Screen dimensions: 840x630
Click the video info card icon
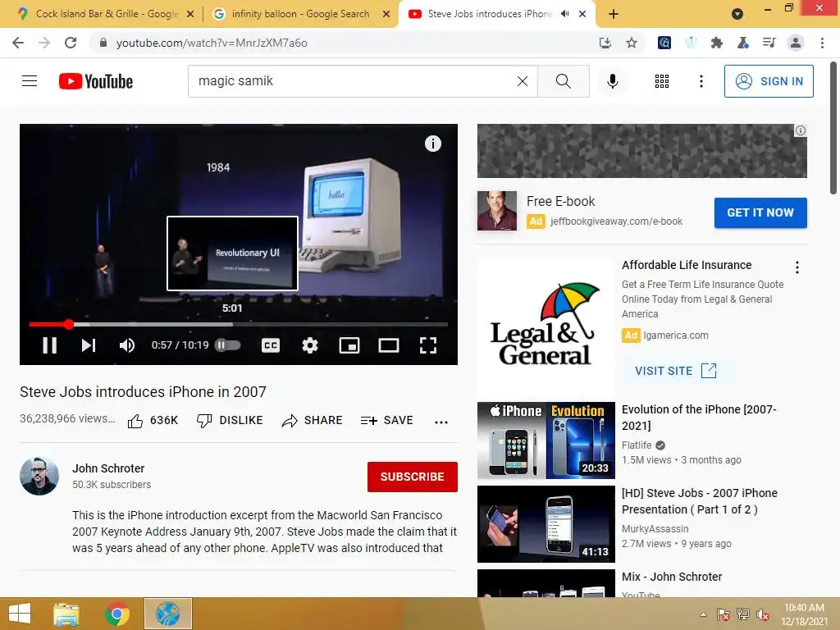433,144
